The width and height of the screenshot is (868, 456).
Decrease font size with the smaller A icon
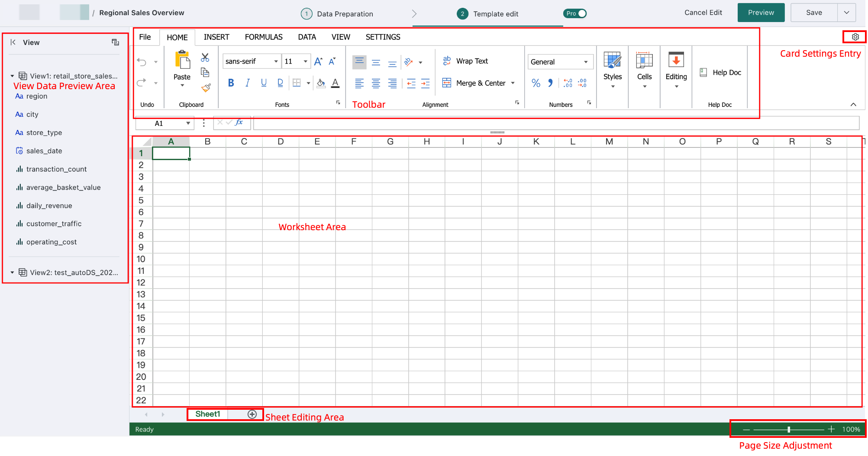click(332, 61)
